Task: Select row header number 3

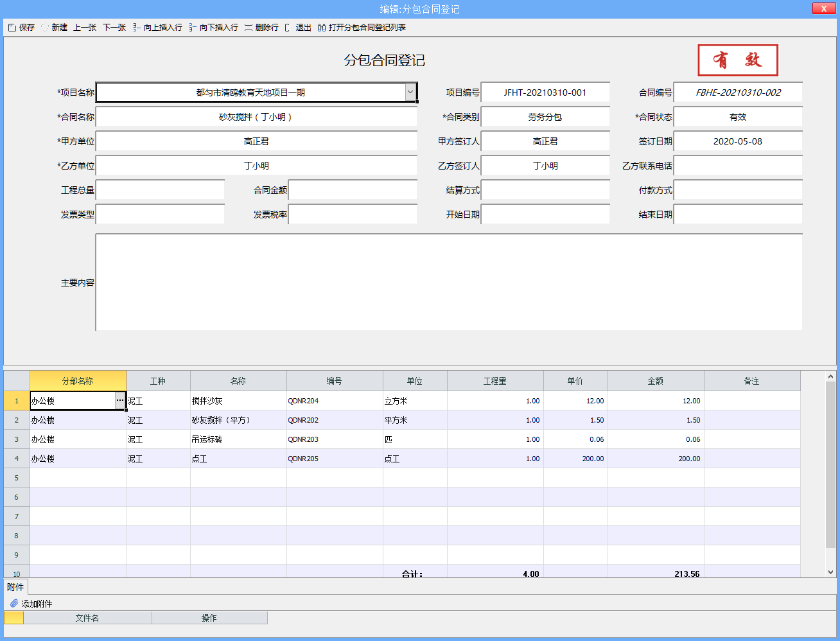Action: tap(17, 439)
